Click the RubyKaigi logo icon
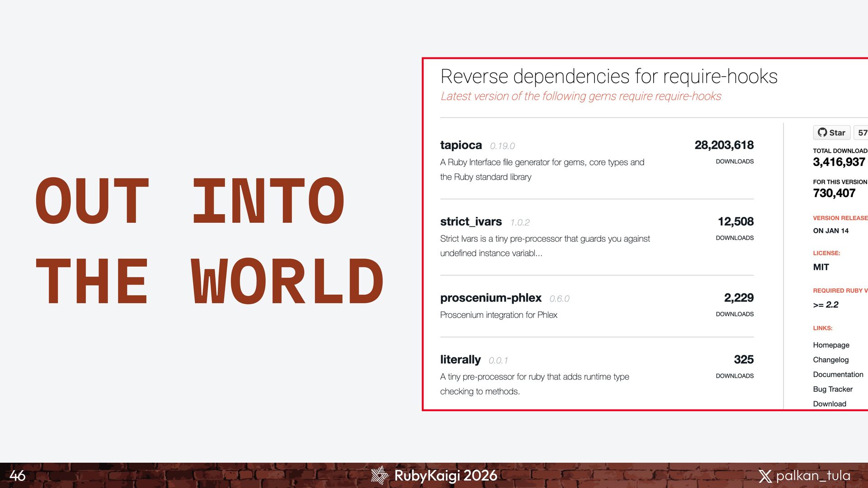The width and height of the screenshot is (868, 488). tap(379, 475)
